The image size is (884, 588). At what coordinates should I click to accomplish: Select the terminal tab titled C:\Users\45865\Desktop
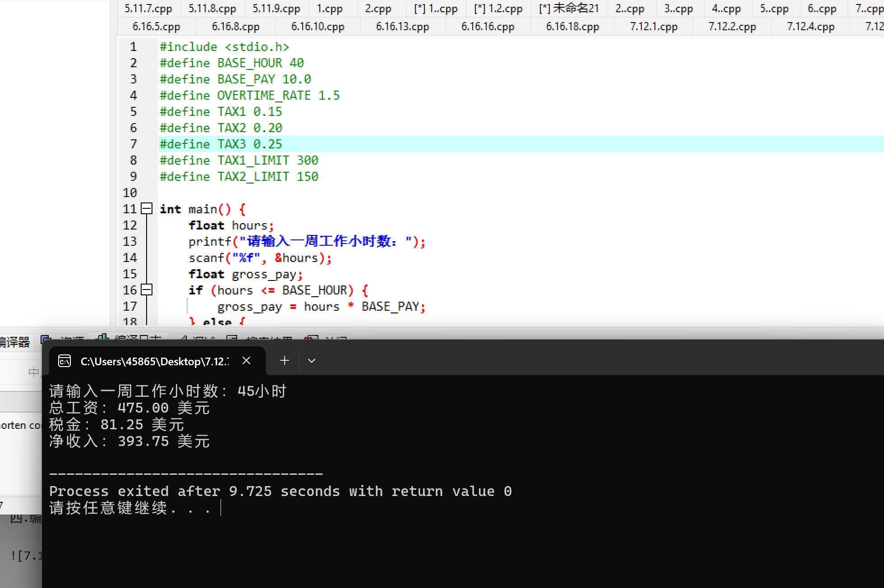point(154,361)
